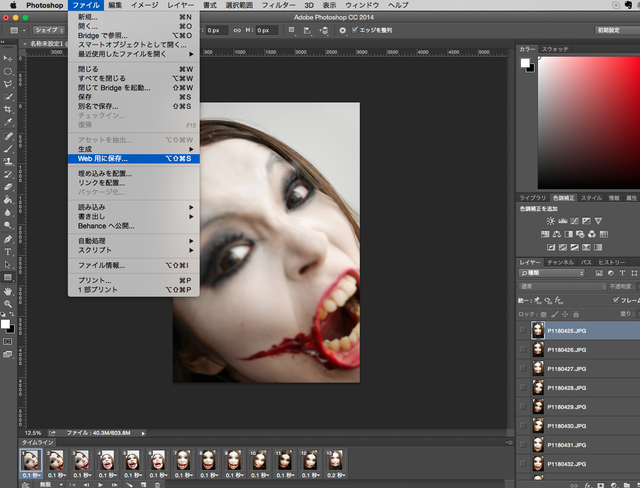Switch to the ヒストリー tab
This screenshot has width=640, height=488.
[x=612, y=262]
